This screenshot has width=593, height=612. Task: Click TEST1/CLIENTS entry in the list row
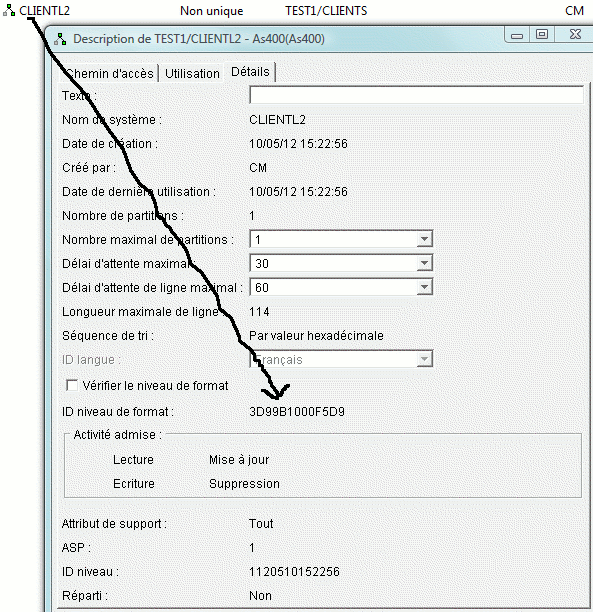tap(326, 11)
